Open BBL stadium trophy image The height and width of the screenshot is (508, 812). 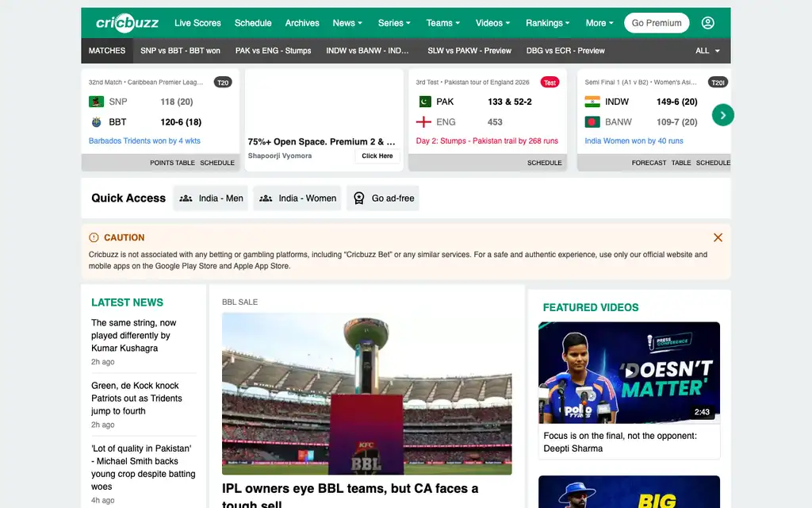pos(366,394)
